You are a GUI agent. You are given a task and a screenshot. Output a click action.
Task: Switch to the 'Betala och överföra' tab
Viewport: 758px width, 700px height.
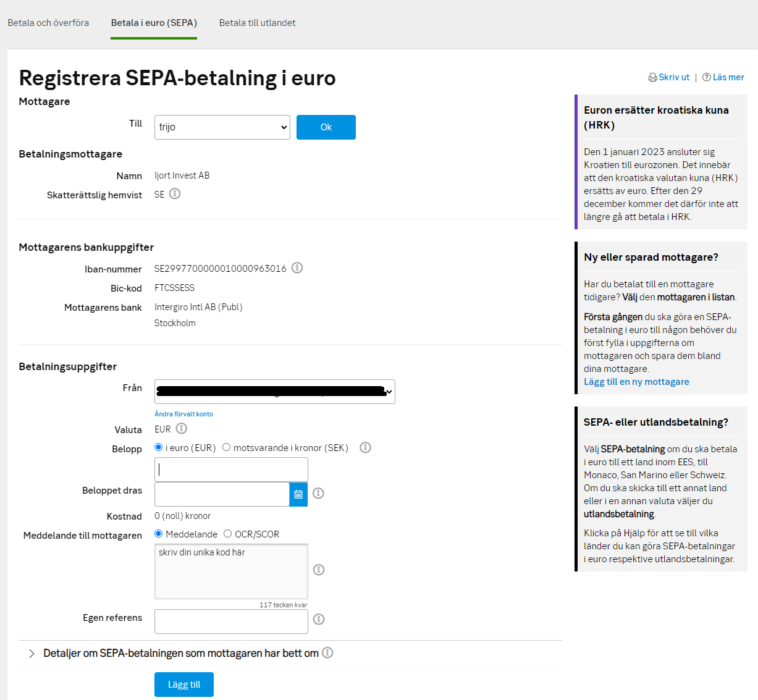(48, 23)
